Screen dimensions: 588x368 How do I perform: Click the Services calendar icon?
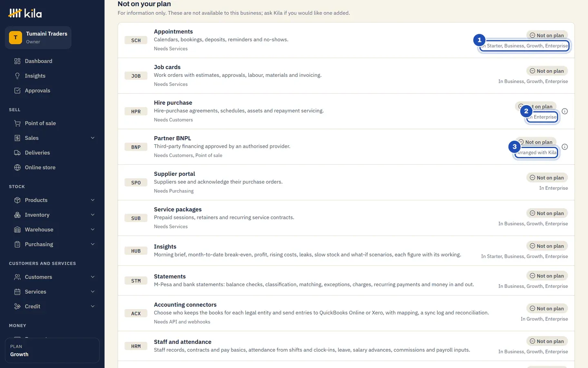pyautogui.click(x=17, y=292)
